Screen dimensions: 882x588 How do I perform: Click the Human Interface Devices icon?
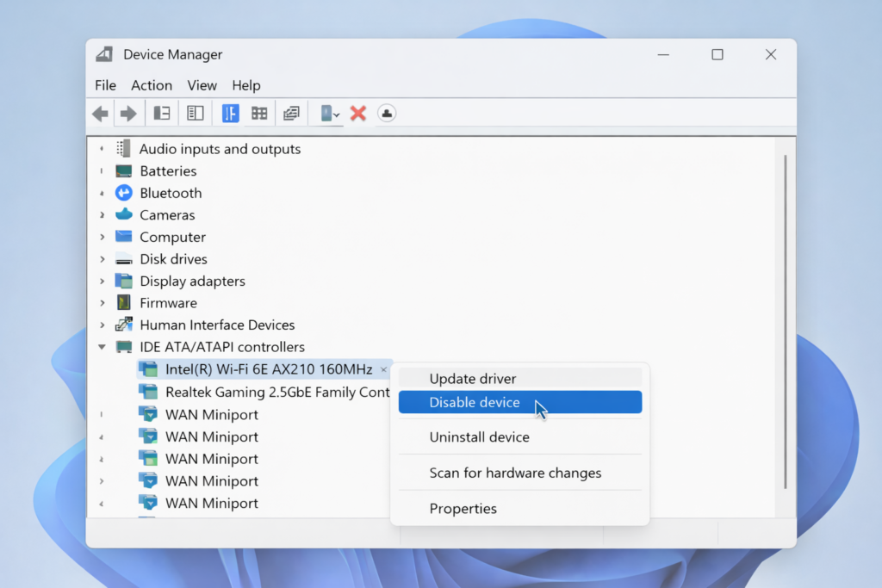(124, 325)
